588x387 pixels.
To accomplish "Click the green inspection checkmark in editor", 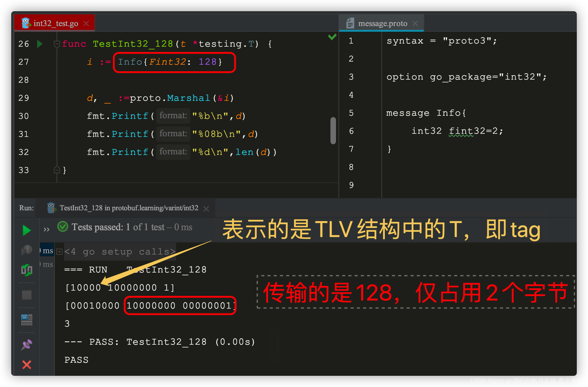I will coord(332,37).
